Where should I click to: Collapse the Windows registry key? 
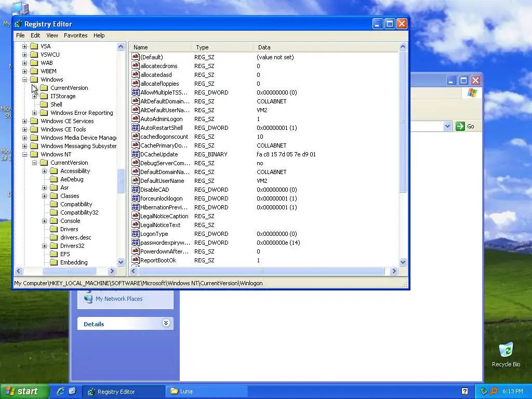click(x=25, y=79)
